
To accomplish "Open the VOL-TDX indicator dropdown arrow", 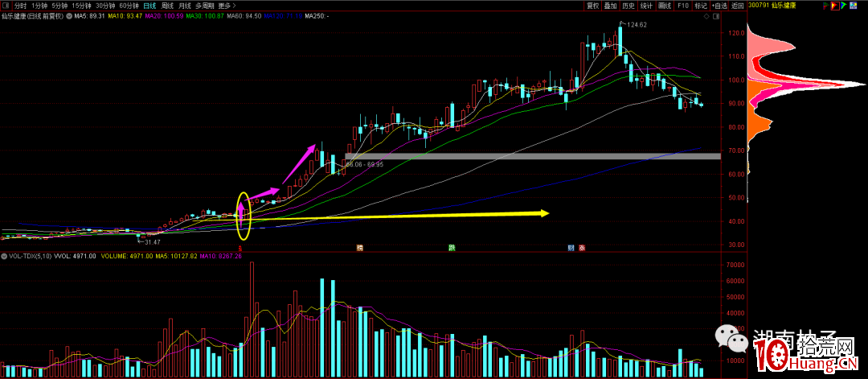I will coord(5,257).
